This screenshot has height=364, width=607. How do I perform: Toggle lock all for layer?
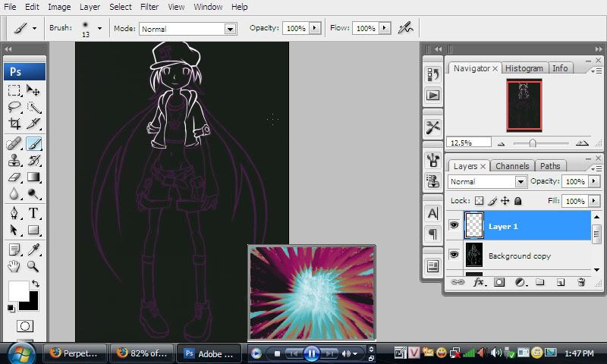517,201
